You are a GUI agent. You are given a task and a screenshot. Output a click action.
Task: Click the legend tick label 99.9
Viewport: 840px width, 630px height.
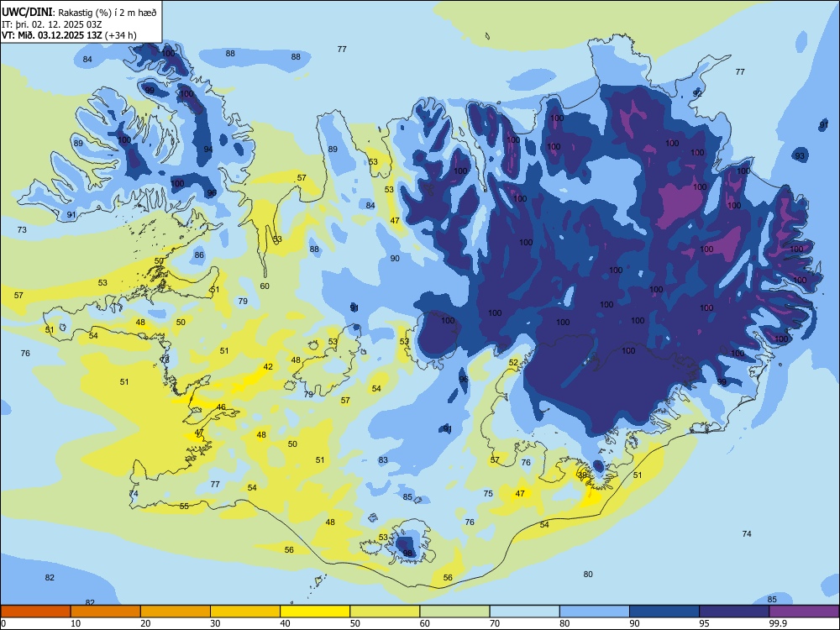[777, 623]
